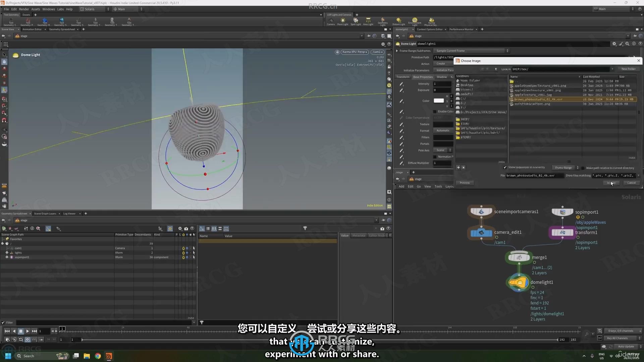Toggle the scene graph filter checkmark
644x362 pixels.
point(3,323)
